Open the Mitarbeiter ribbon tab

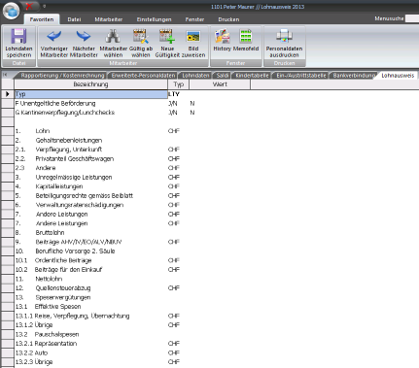(108, 19)
